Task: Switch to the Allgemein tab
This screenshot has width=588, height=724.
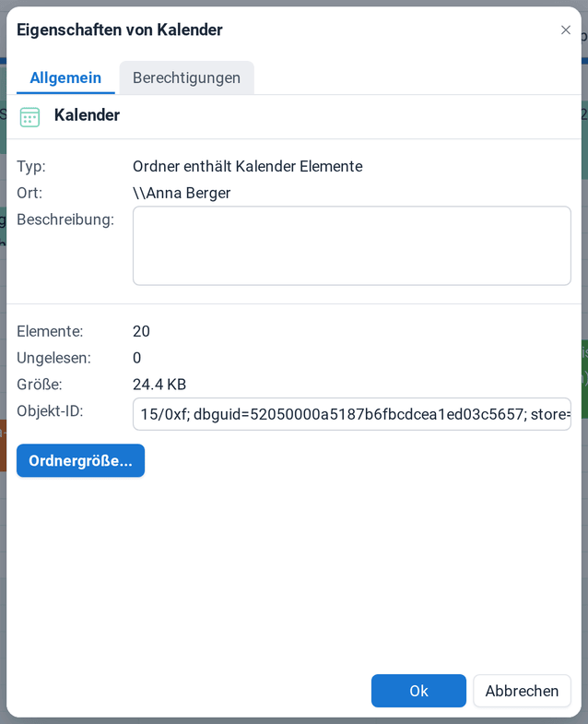Action: point(65,77)
